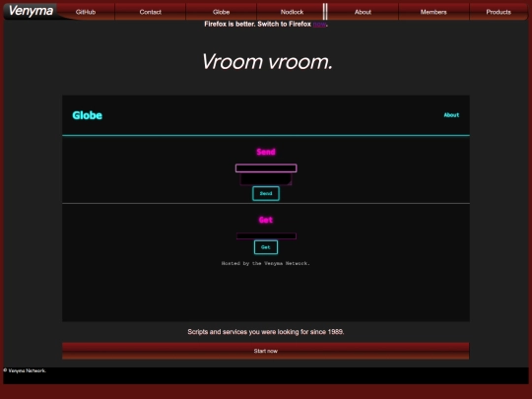532x399 pixels.
Task: Follow the Firefox 'now' link
Action: click(x=319, y=24)
